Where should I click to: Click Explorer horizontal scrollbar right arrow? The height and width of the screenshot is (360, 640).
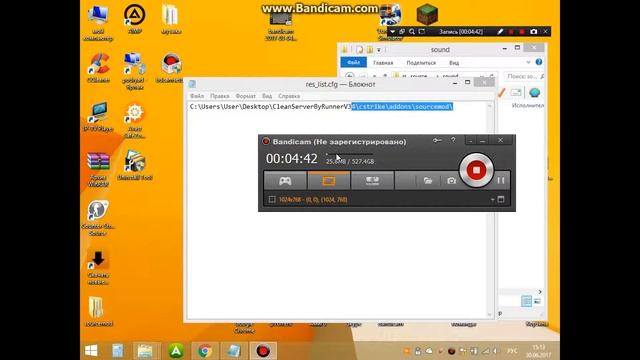tap(540, 291)
